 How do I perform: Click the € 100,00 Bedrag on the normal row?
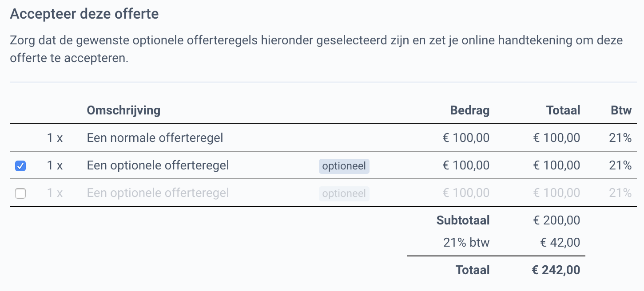click(465, 138)
